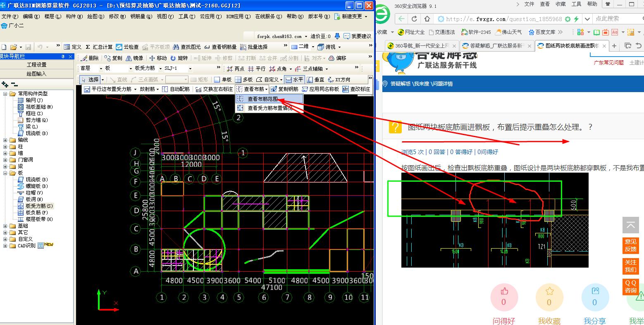This screenshot has height=325, width=644.
Task: Expand all tree nodes with plus icon
Action: tap(5, 84)
